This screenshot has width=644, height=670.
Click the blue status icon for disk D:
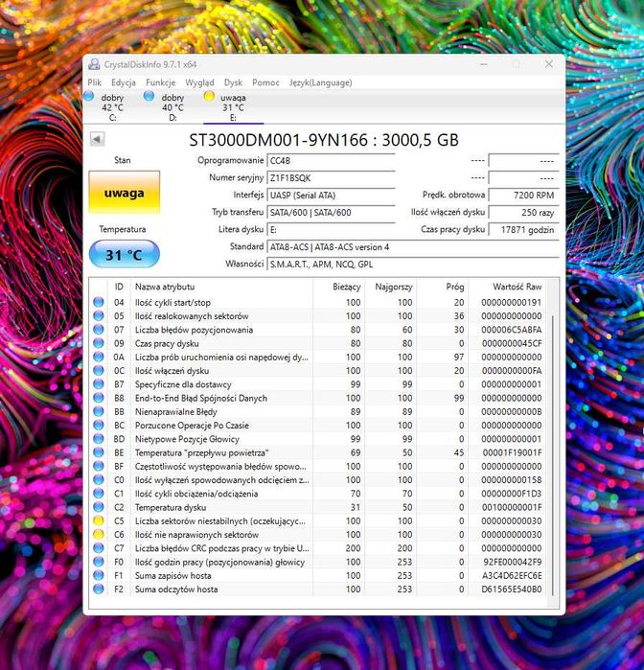tap(149, 96)
